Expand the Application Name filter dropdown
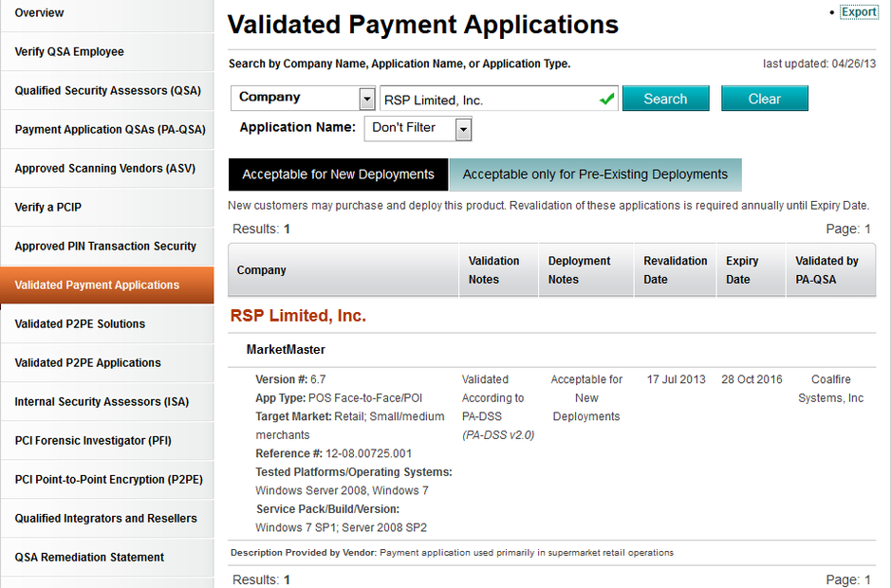 pyautogui.click(x=463, y=128)
